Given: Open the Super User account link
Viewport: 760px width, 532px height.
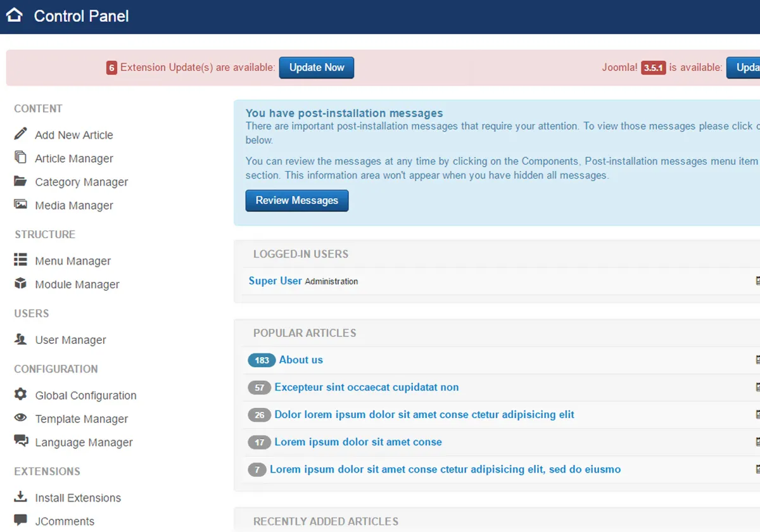Looking at the screenshot, I should pos(275,281).
